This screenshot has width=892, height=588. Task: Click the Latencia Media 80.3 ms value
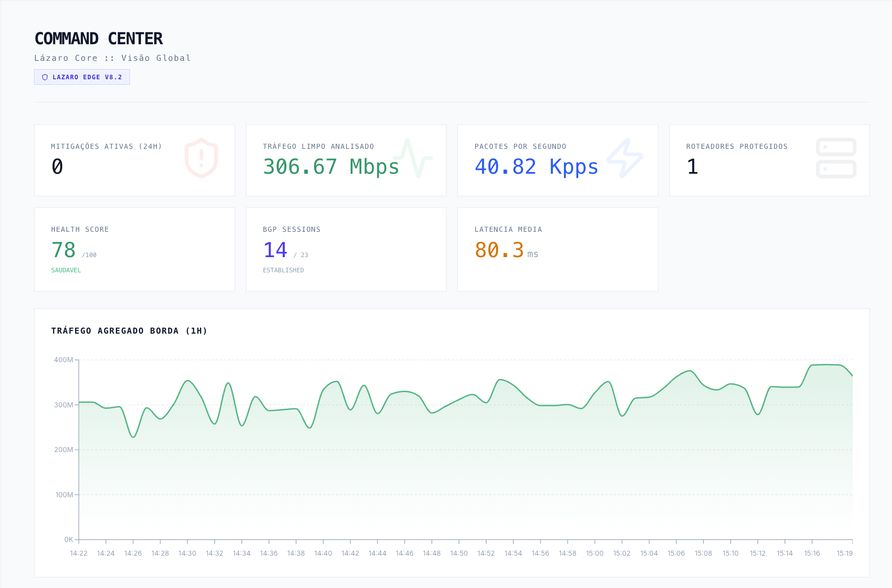pyautogui.click(x=500, y=250)
